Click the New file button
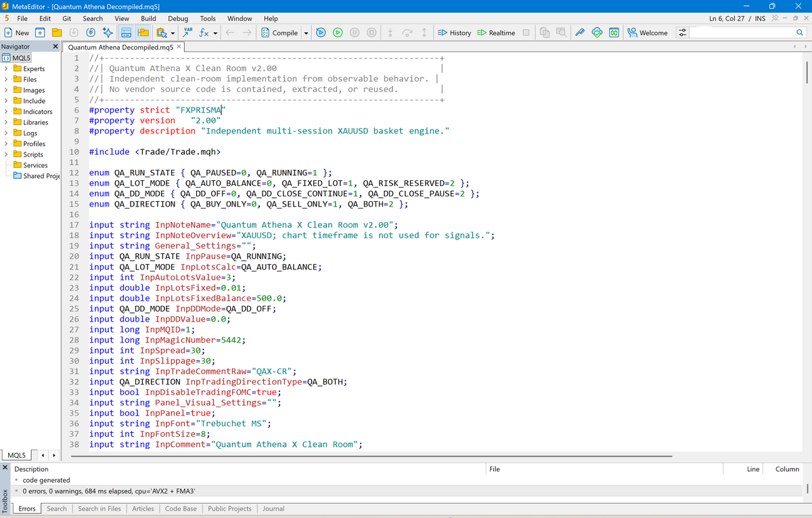Image resolution: width=812 pixels, height=518 pixels. tap(16, 33)
